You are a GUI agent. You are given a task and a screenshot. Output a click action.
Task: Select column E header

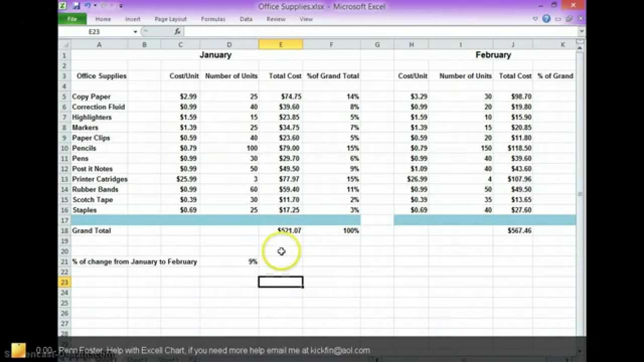pyautogui.click(x=281, y=45)
